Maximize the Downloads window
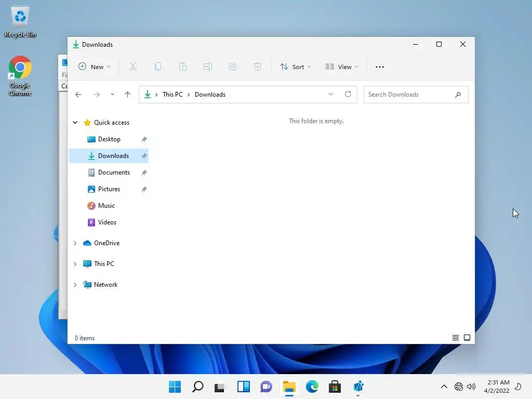 pos(438,45)
